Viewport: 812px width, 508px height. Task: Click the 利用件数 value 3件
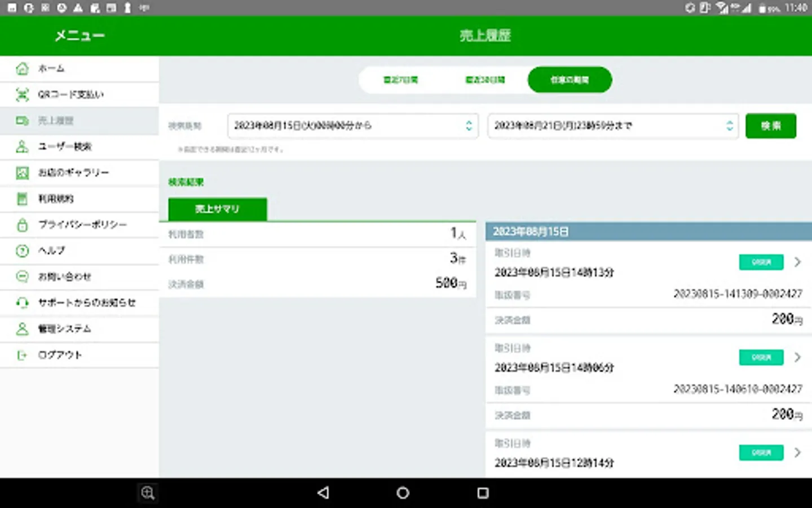[x=458, y=259]
